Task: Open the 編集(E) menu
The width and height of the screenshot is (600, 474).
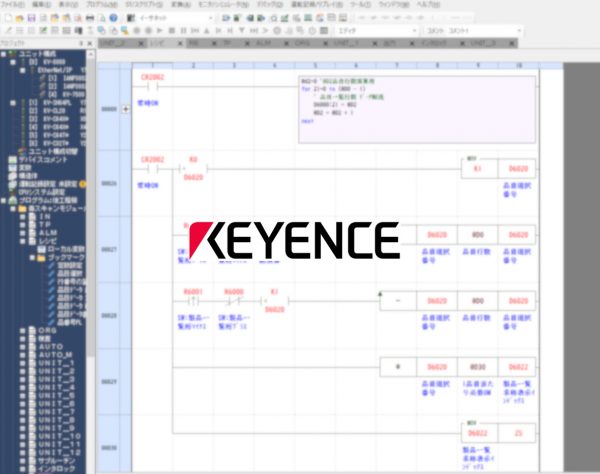Action: pyautogui.click(x=41, y=5)
